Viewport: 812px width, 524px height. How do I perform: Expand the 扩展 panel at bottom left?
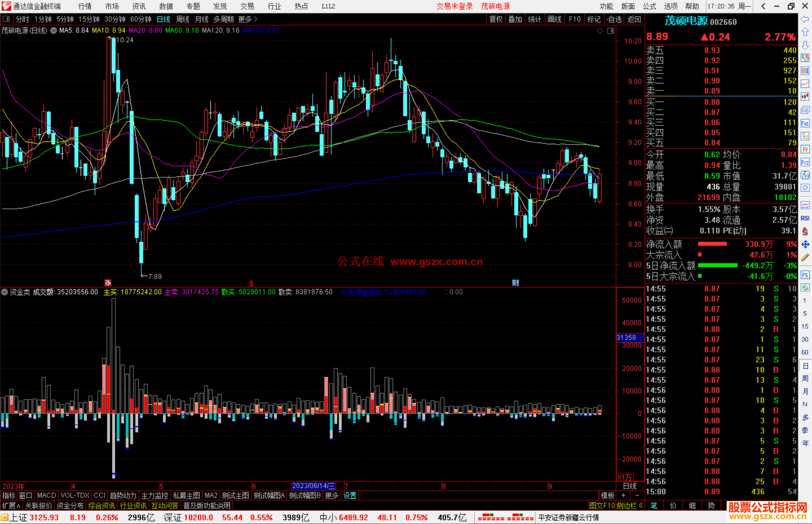[x=11, y=506]
